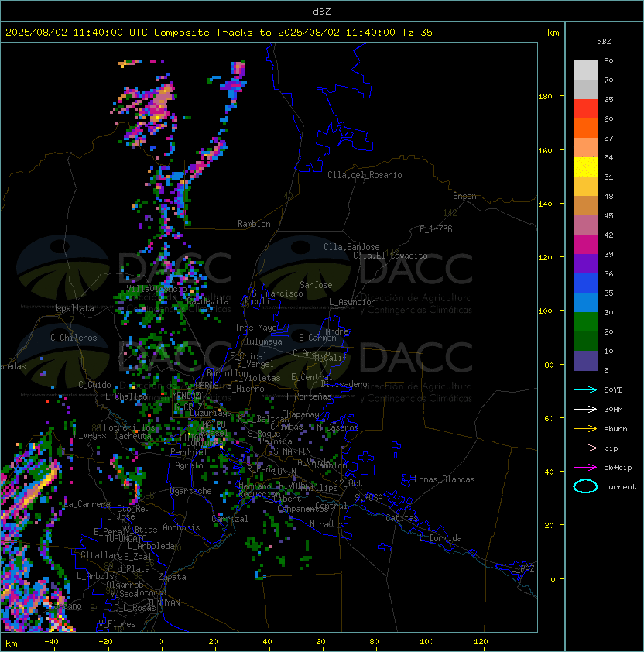This screenshot has width=644, height=652.
Task: Click the 'Potrerillos' place label
Action: pyautogui.click(x=129, y=427)
